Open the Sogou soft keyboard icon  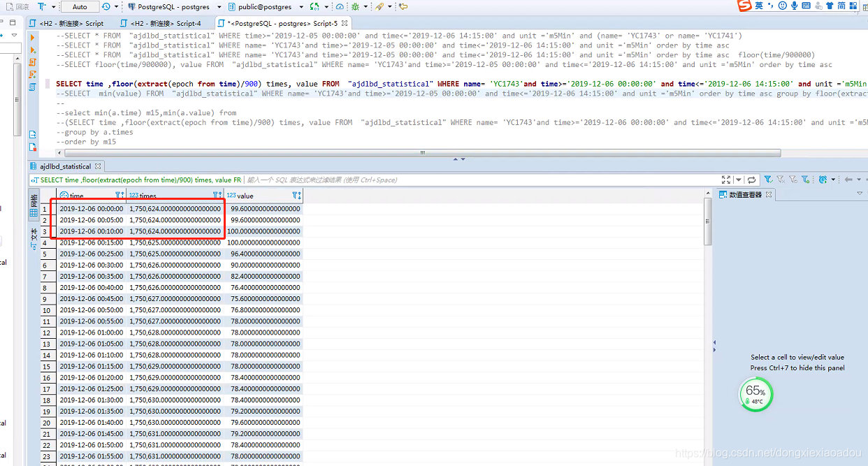807,6
